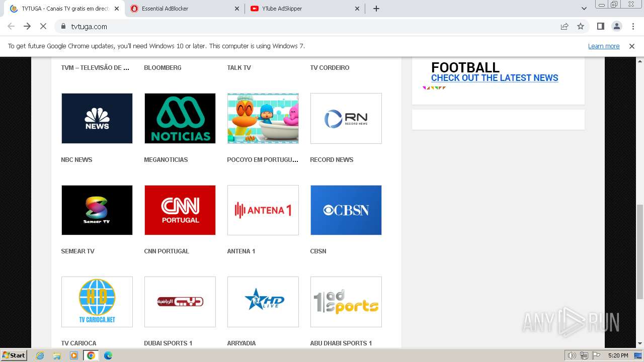The height and width of the screenshot is (362, 644).
Task: Click the ABU DHABI SPORTS 1 title
Action: (x=341, y=343)
